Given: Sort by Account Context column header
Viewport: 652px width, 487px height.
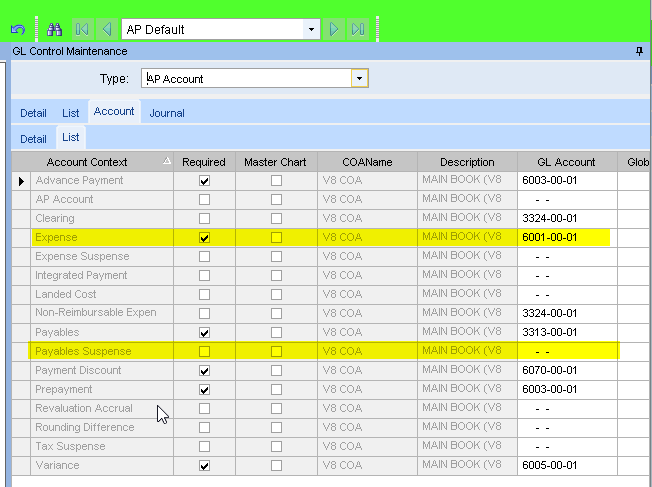Looking at the screenshot, I should [102, 162].
